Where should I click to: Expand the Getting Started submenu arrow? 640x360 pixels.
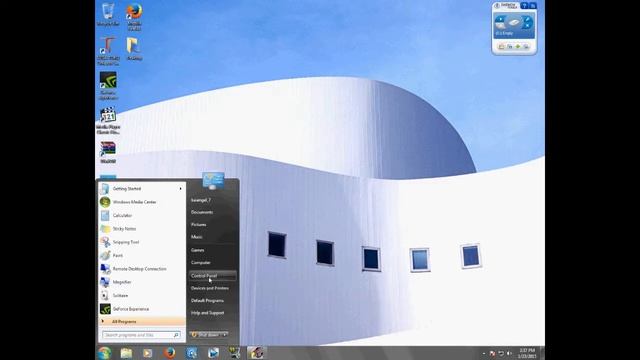point(180,189)
